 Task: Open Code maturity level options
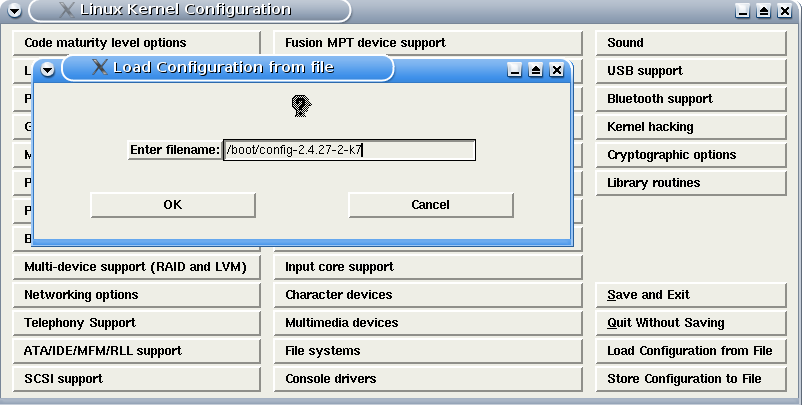137,43
